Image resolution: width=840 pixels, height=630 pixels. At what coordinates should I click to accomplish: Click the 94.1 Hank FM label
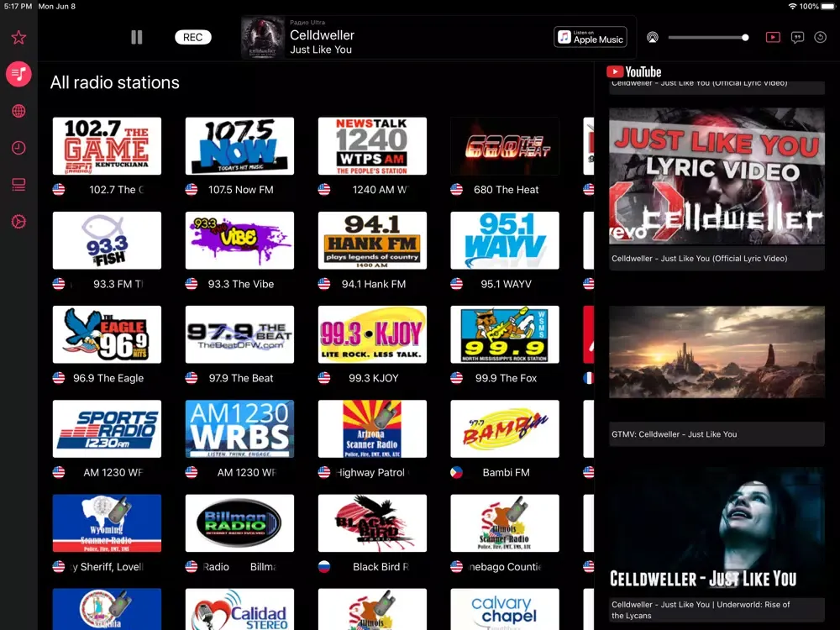click(x=374, y=284)
